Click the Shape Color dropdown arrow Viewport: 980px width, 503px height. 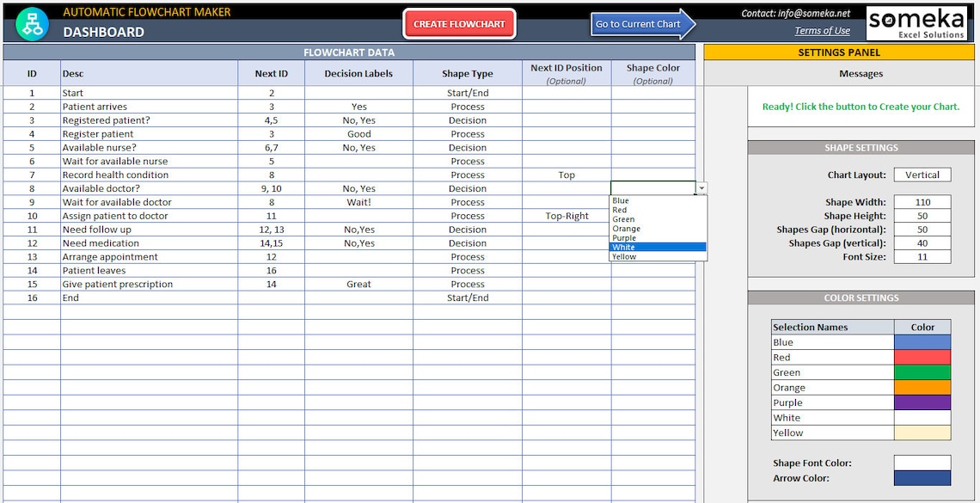pyautogui.click(x=702, y=187)
